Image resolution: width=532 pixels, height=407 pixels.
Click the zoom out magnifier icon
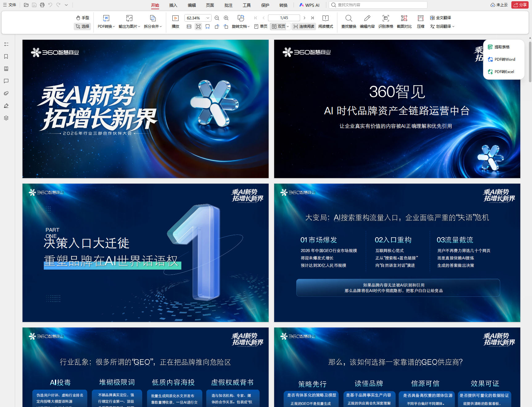tap(217, 18)
